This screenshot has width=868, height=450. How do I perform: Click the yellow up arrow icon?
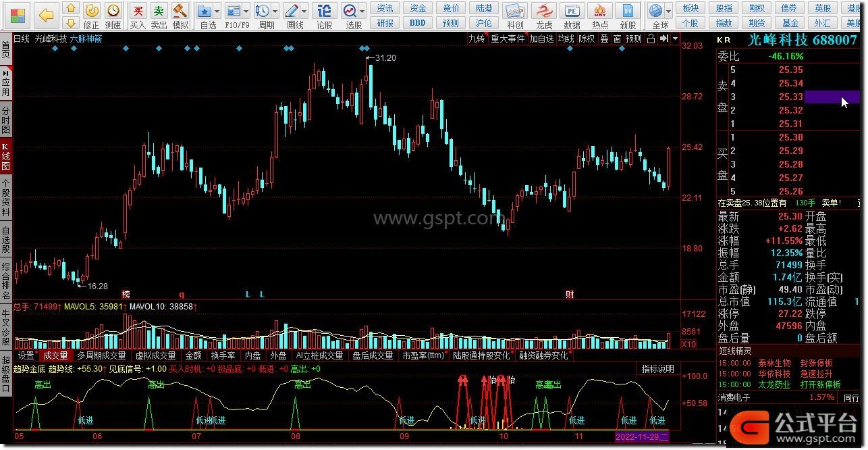coord(70,9)
